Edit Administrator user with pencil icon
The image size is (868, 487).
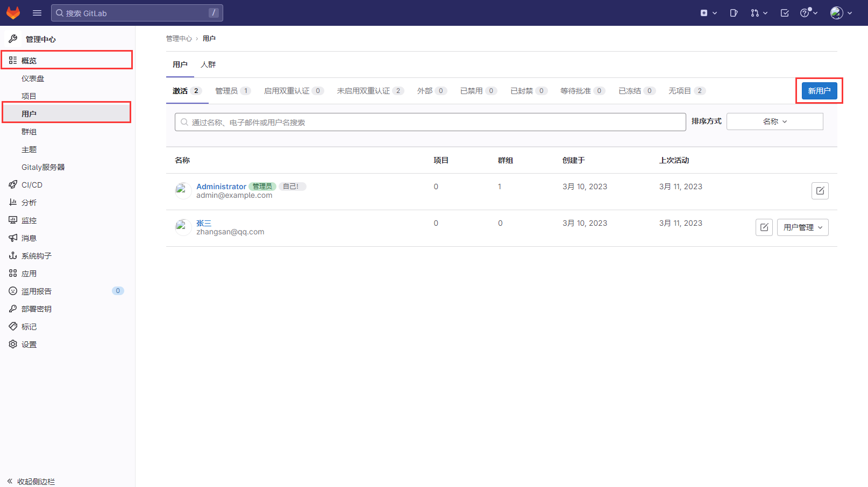point(820,191)
